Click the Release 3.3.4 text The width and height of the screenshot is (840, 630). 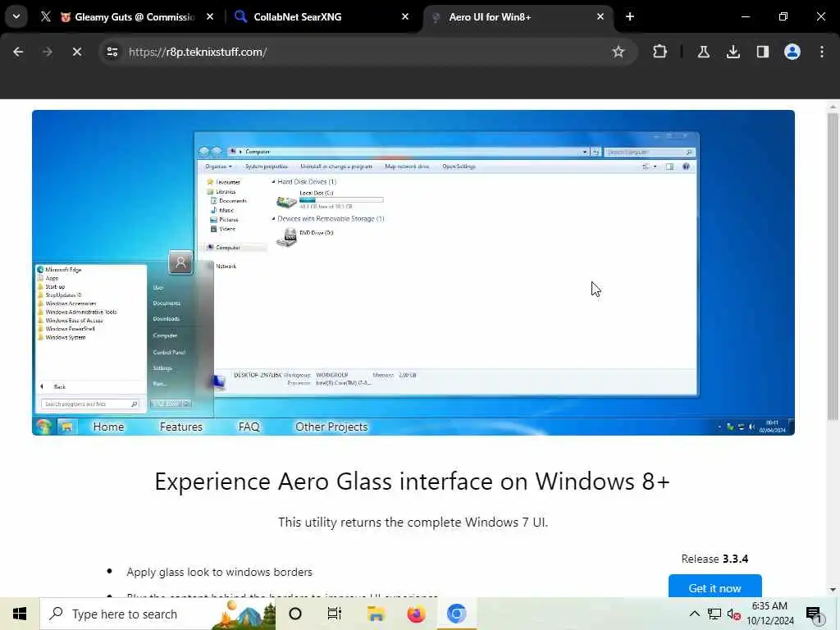714,559
